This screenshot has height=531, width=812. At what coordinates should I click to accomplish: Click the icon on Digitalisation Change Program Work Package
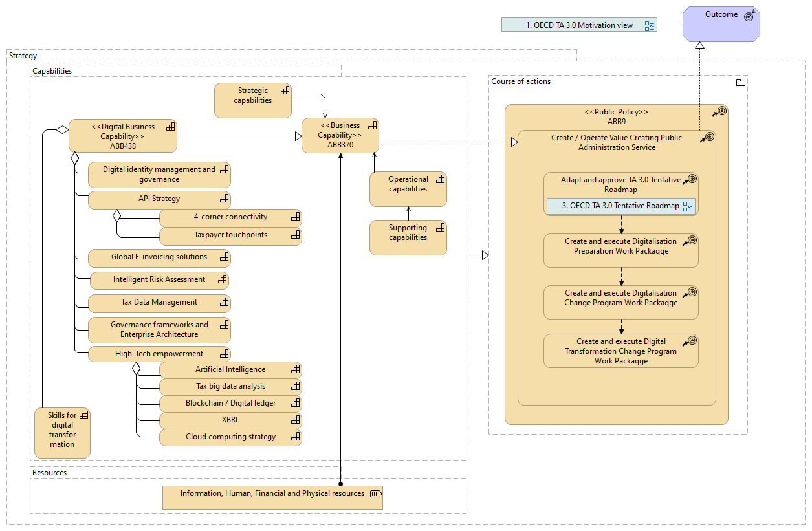coord(690,292)
